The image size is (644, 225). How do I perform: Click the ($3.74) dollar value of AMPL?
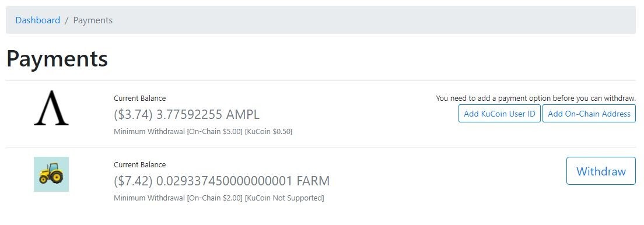[x=133, y=114]
